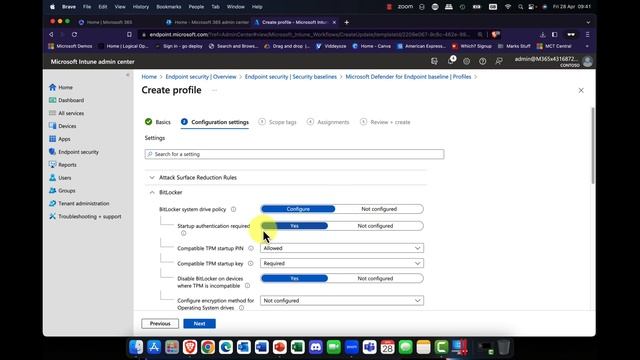Select the Configuration settings step
The image size is (640, 360).
coord(215,122)
